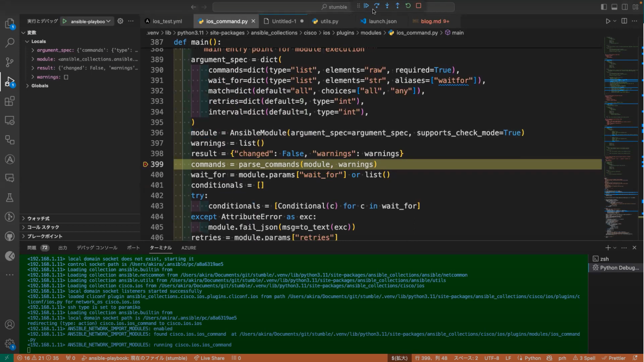Toggle the primary side bar layout button
Image resolution: width=644 pixels, height=362 pixels.
tap(604, 7)
